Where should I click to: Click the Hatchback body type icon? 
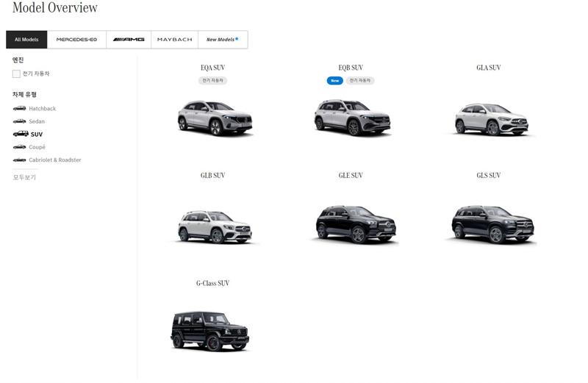point(20,108)
